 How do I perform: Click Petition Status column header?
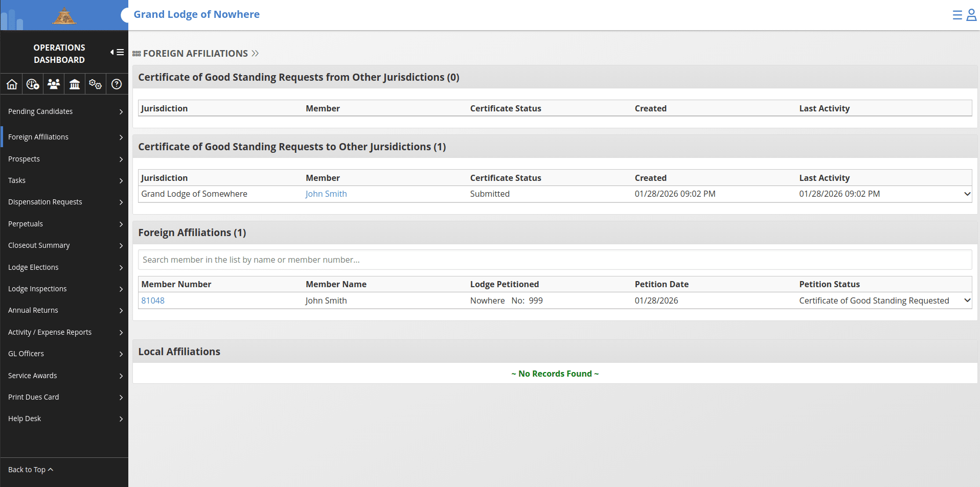[829, 284]
